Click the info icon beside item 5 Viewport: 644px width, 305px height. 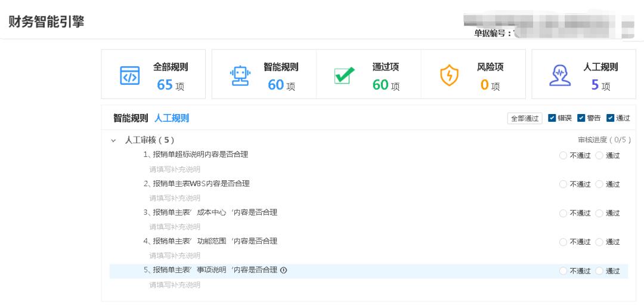tap(284, 270)
